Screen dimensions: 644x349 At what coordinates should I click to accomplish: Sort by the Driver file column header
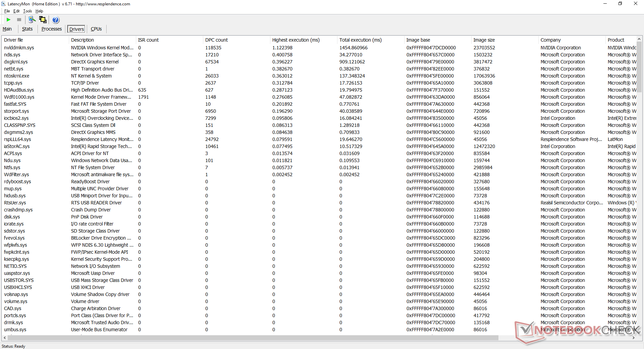[35, 40]
